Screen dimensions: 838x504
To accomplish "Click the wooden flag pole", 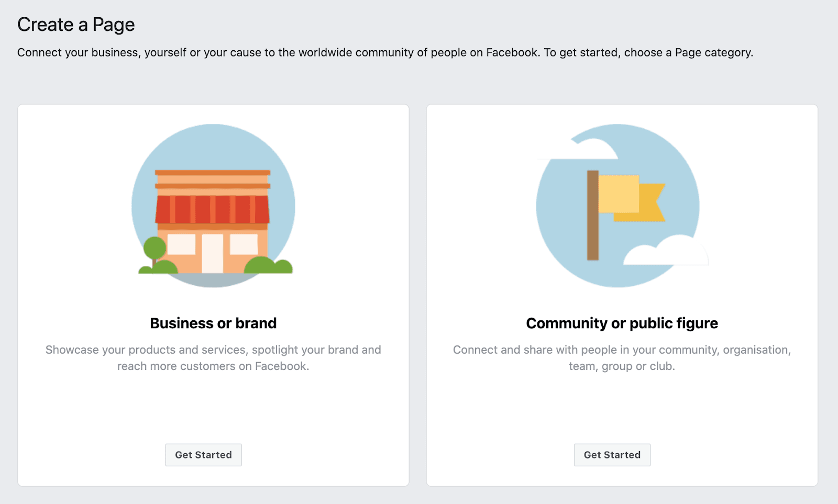I will click(593, 215).
